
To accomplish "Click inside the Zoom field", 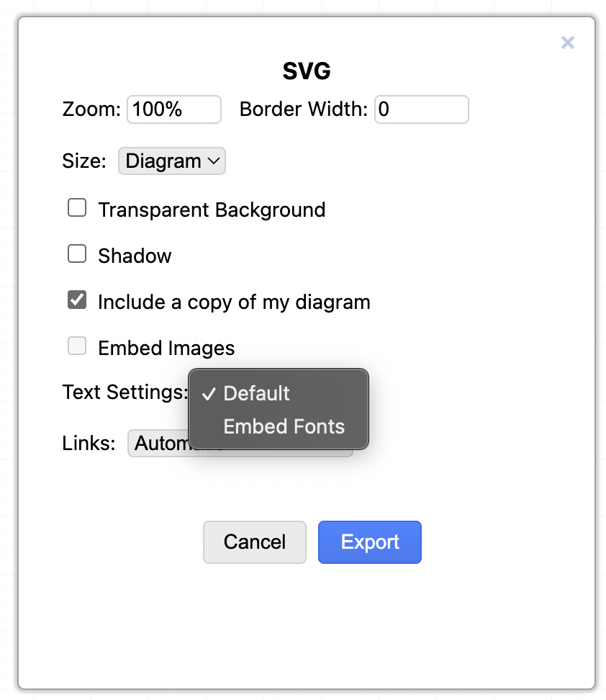I will (173, 109).
